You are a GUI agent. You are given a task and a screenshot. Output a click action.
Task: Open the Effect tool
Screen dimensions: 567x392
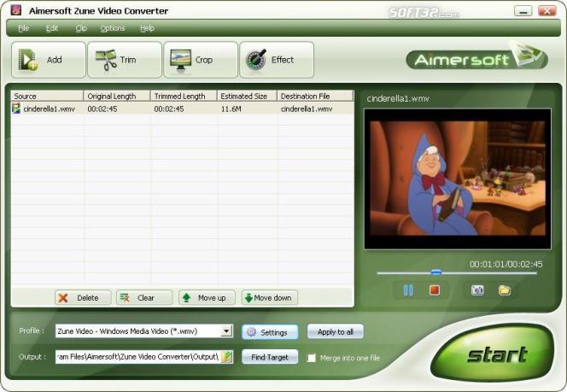point(277,60)
